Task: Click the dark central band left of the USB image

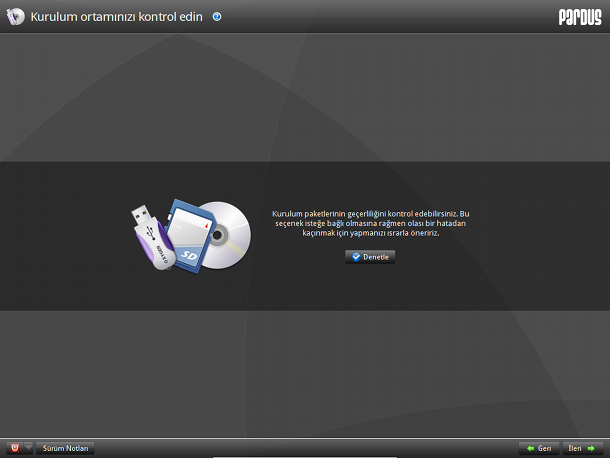Action: click(64, 236)
